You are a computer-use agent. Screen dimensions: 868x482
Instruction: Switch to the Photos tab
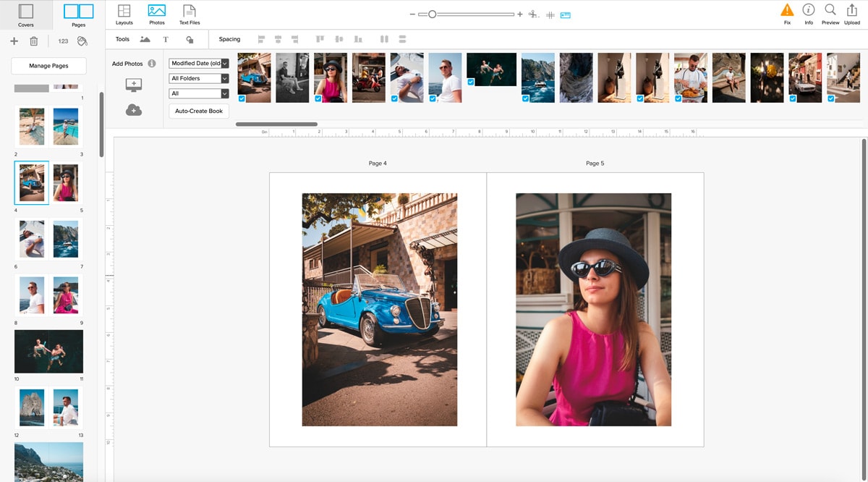[157, 14]
